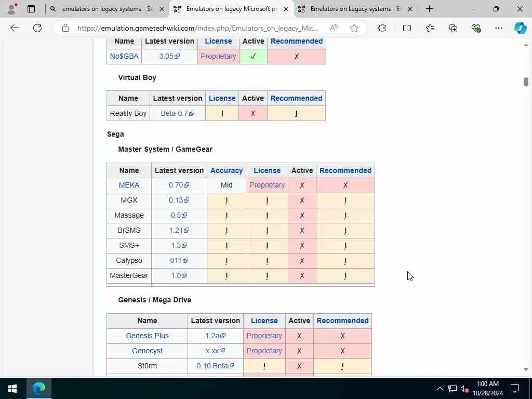Screen dimensions: 532x399
Task: Click the page vertical scrollbar thumb
Action: coord(526,82)
